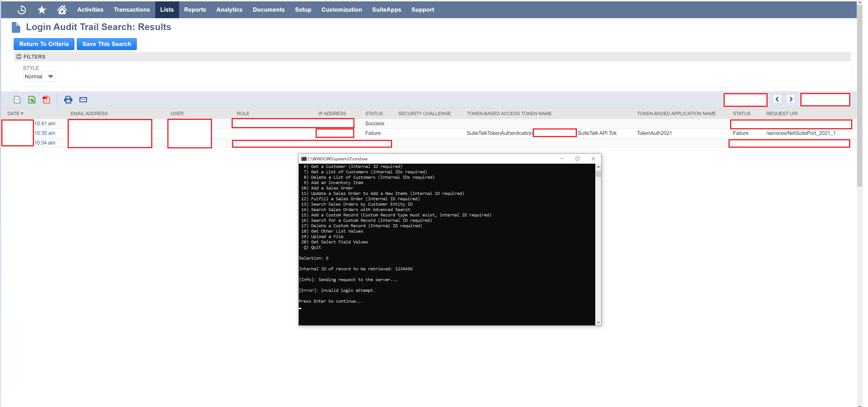Go to next page of results
This screenshot has height=407, width=868.
[x=791, y=99]
